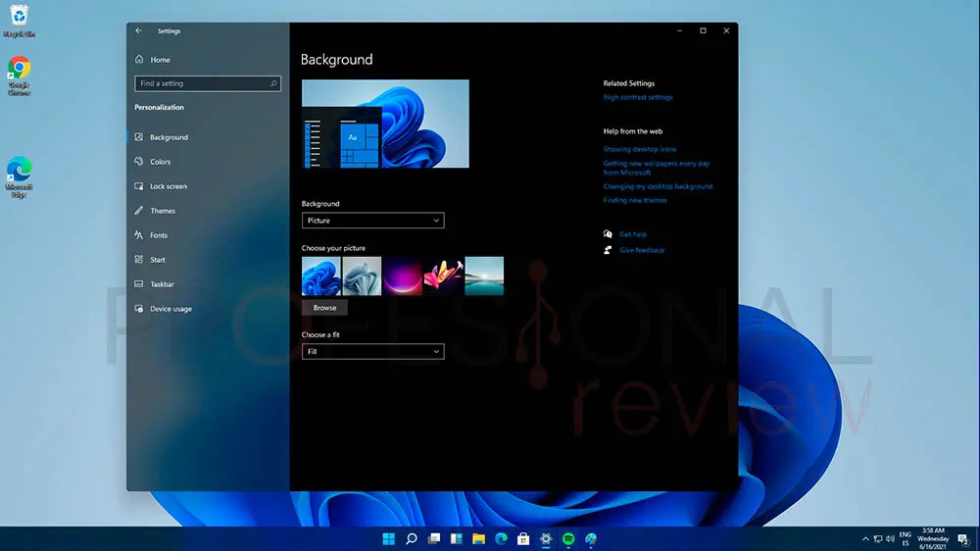Open the Lock screen settings page
Image resolution: width=980 pixels, height=551 pixels.
point(169,185)
